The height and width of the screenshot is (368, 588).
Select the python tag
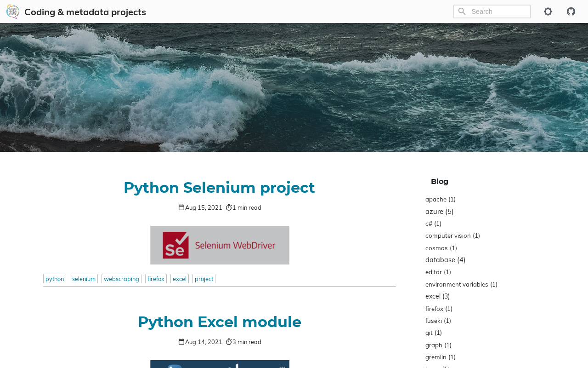tap(55, 279)
